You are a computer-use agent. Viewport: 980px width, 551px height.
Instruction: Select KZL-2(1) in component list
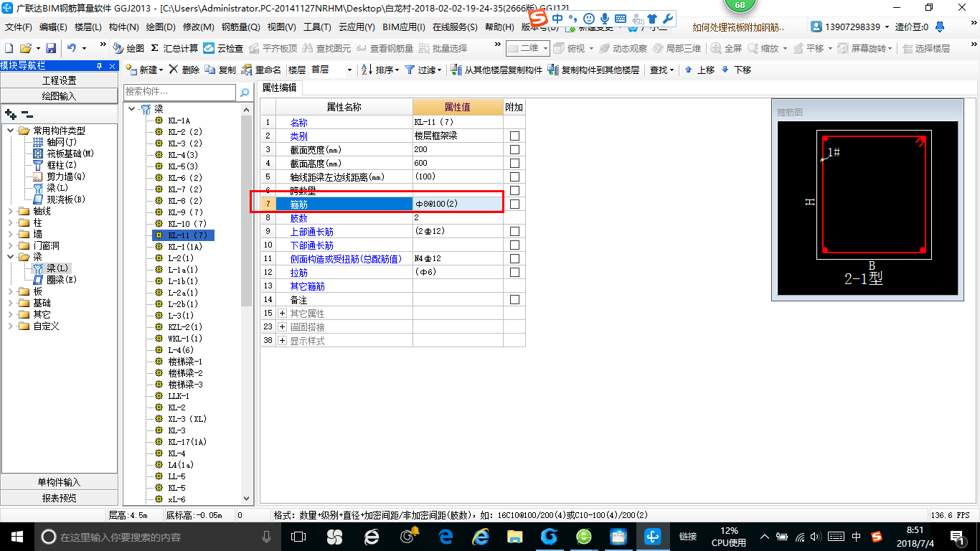(x=185, y=327)
